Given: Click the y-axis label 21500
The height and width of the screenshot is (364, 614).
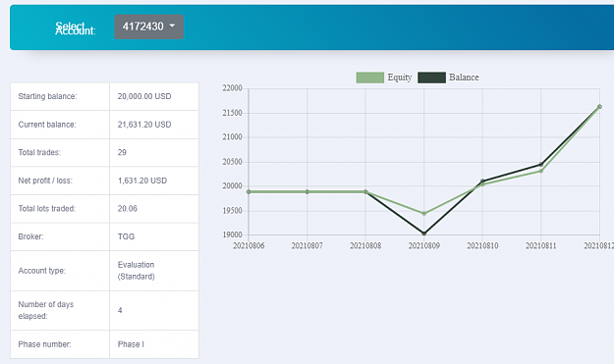Looking at the screenshot, I should click(232, 113).
